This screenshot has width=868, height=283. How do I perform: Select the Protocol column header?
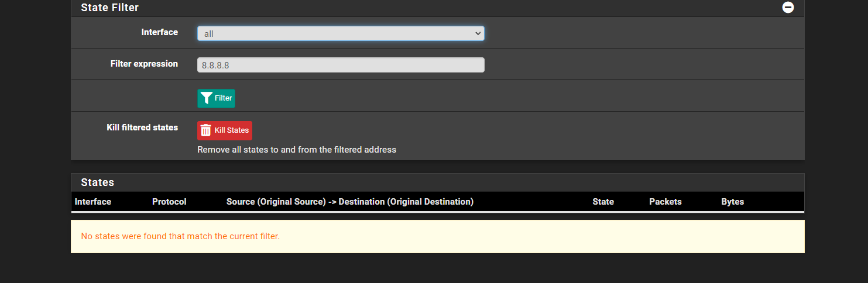[169, 202]
